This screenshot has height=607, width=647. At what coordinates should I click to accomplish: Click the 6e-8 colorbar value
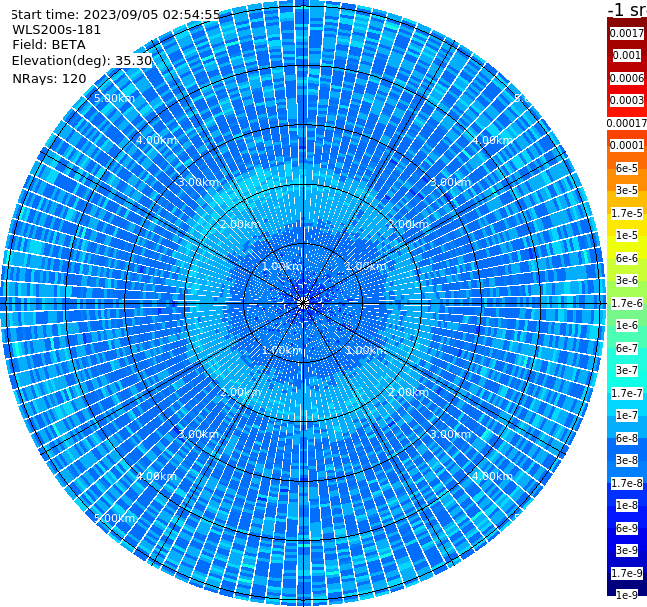(x=627, y=438)
